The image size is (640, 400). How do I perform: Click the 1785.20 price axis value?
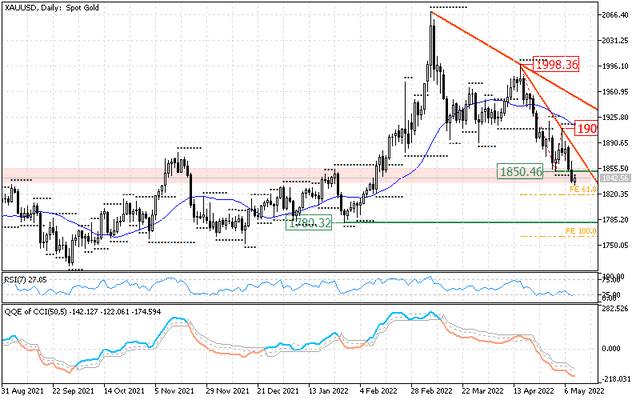tap(615, 220)
